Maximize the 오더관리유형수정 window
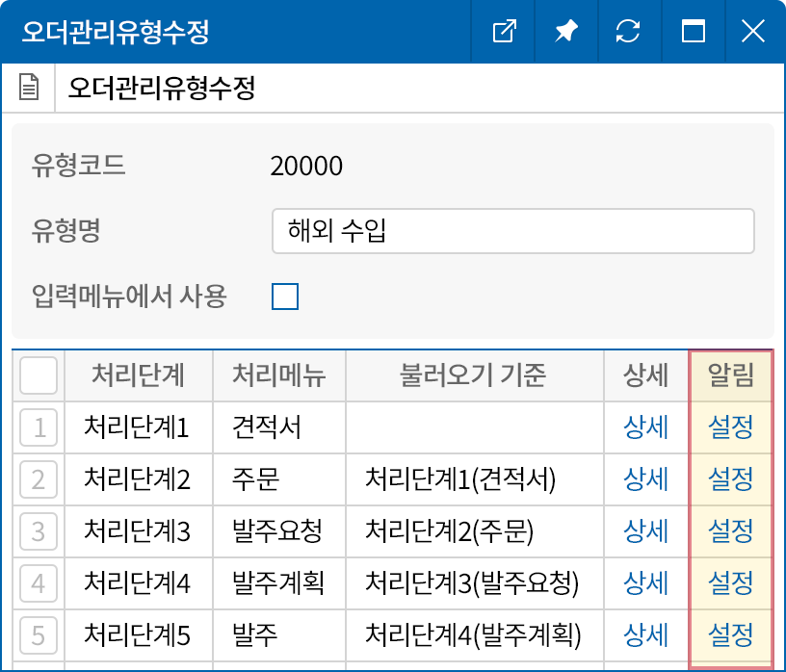 pos(692,32)
